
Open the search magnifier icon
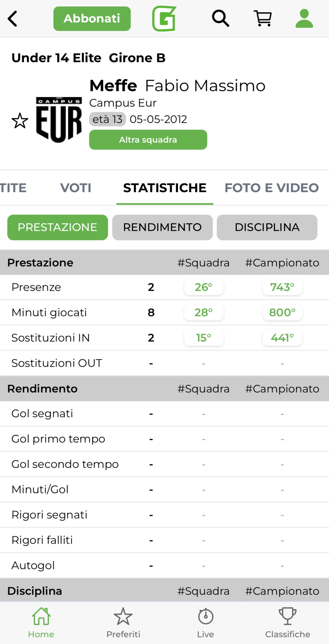coord(220,18)
